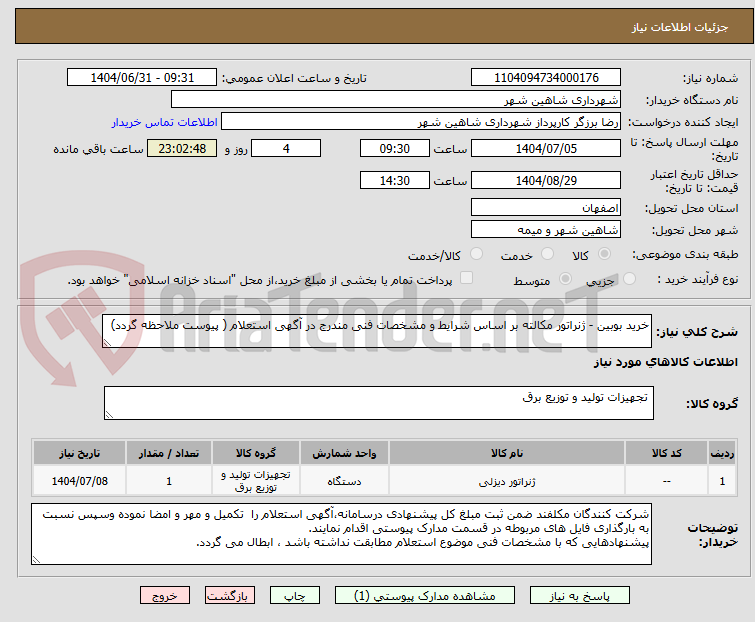Click the شماره نیاز field 1104094734000176
755x622 pixels.
coord(546,78)
